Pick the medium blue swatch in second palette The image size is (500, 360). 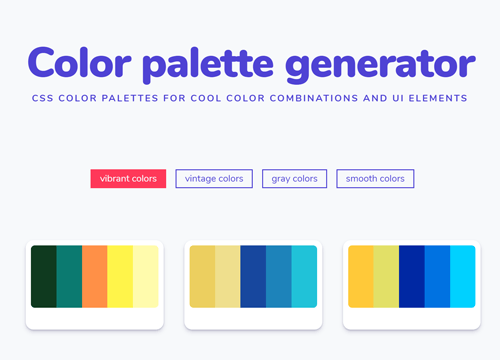[279, 276]
